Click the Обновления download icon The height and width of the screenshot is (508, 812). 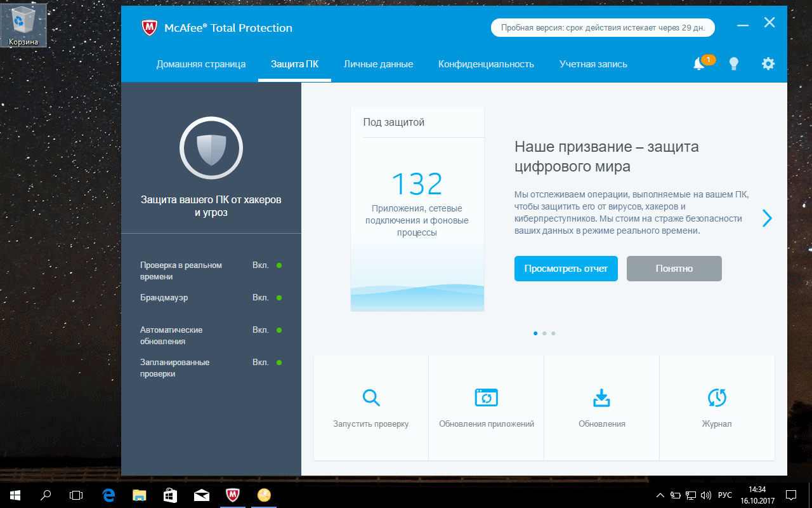(x=601, y=397)
